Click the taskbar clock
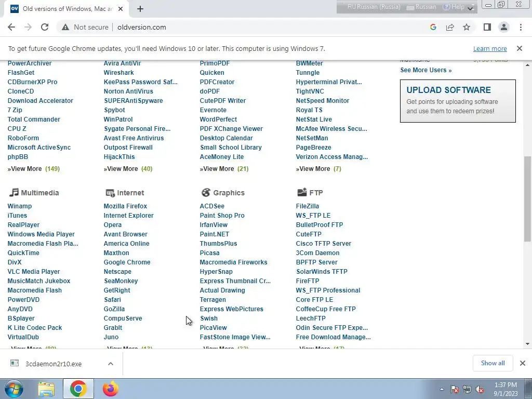This screenshot has width=532, height=399. click(506, 389)
